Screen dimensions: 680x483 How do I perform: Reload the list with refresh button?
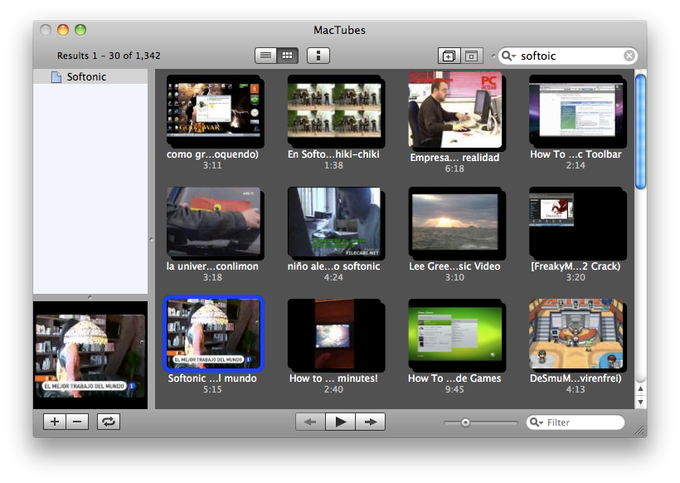coord(108,421)
